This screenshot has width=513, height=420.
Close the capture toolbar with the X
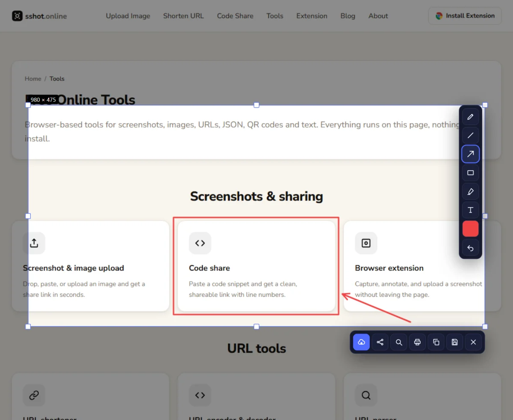pos(473,342)
